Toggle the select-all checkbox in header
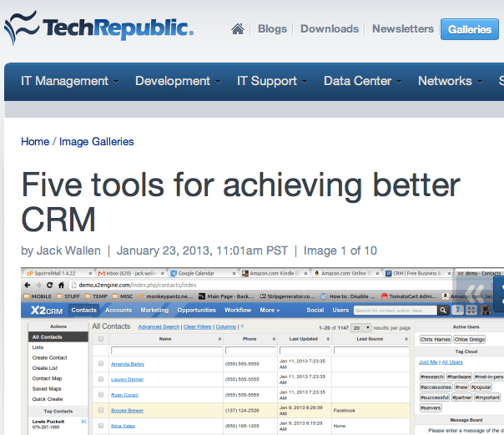This screenshot has width=504, height=435. point(101,339)
